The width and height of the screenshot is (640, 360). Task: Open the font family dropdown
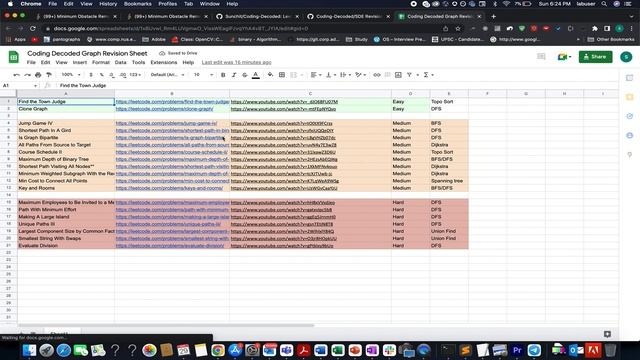(167, 75)
